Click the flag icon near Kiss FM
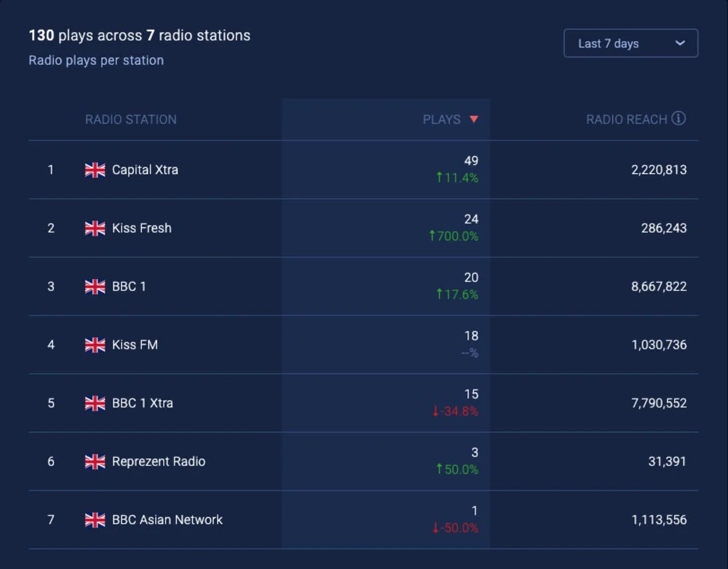Image resolution: width=728 pixels, height=569 pixels. coord(95,345)
